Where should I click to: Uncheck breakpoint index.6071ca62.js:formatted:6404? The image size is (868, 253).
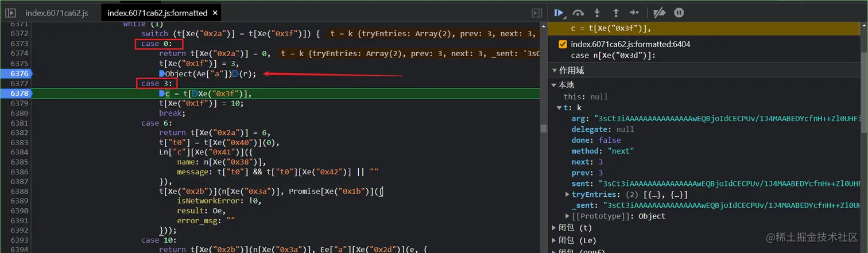563,44
